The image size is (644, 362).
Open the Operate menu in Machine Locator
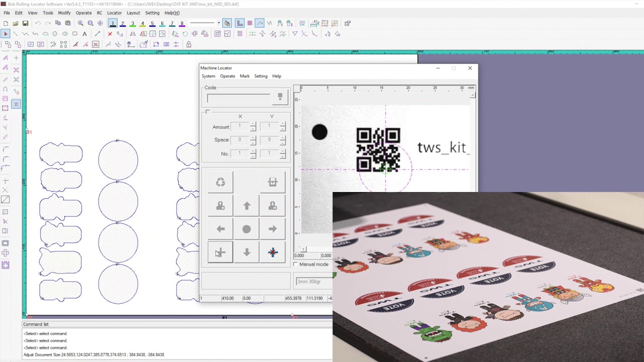click(x=227, y=76)
